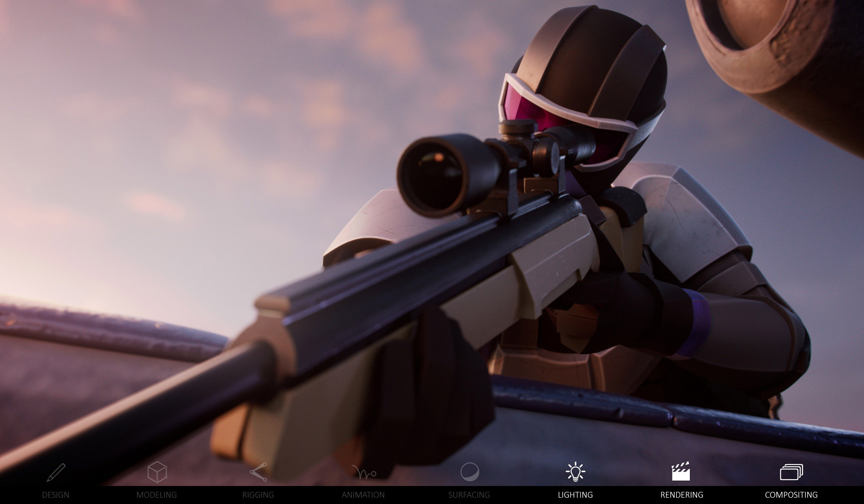Open the Rendering clapperboard icon

tap(681, 471)
